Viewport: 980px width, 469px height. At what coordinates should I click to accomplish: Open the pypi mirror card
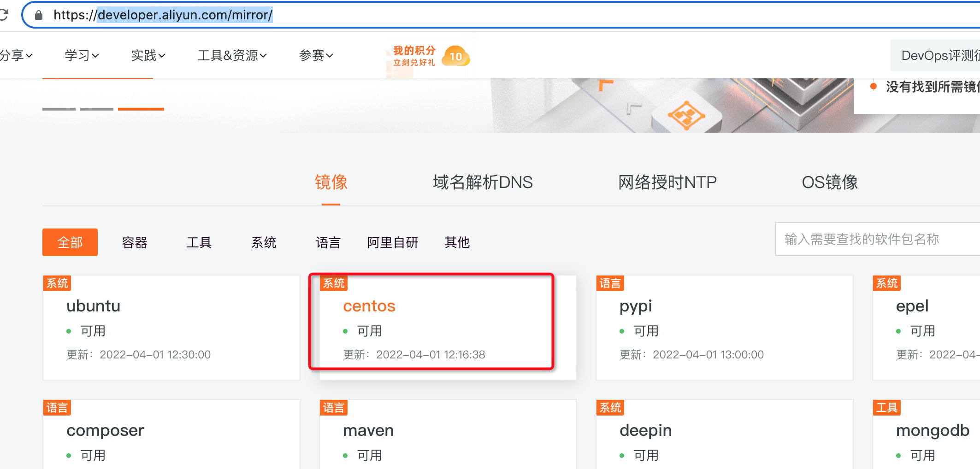pos(725,328)
